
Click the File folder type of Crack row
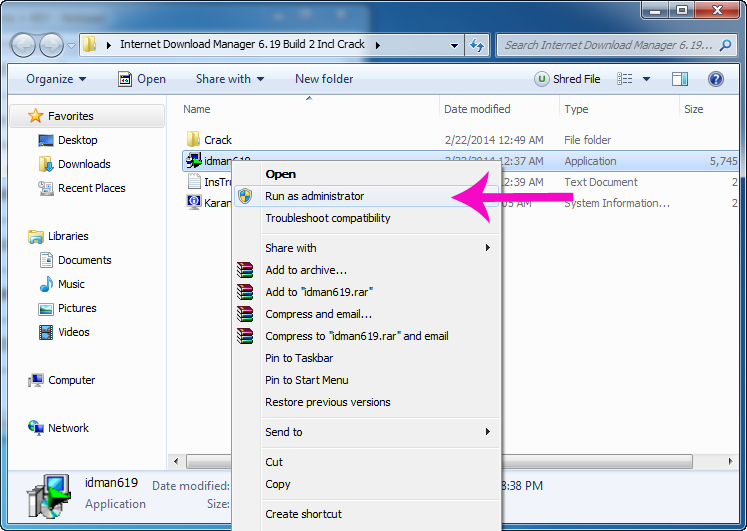click(x=587, y=140)
